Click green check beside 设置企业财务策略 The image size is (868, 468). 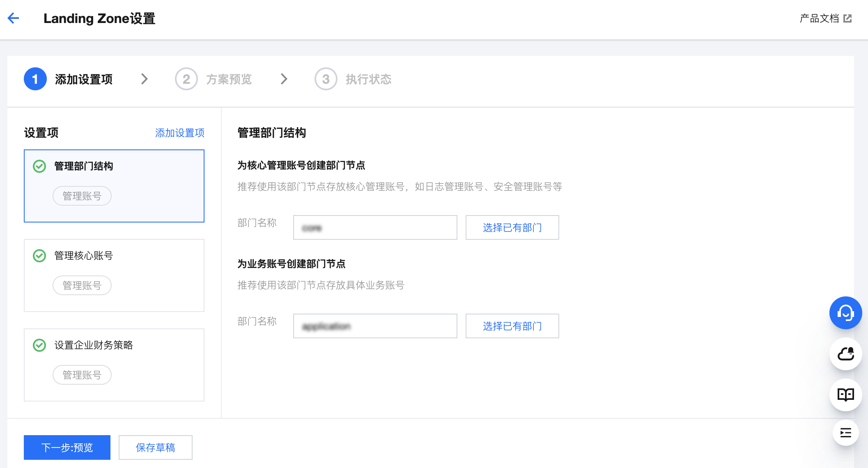[x=39, y=345]
